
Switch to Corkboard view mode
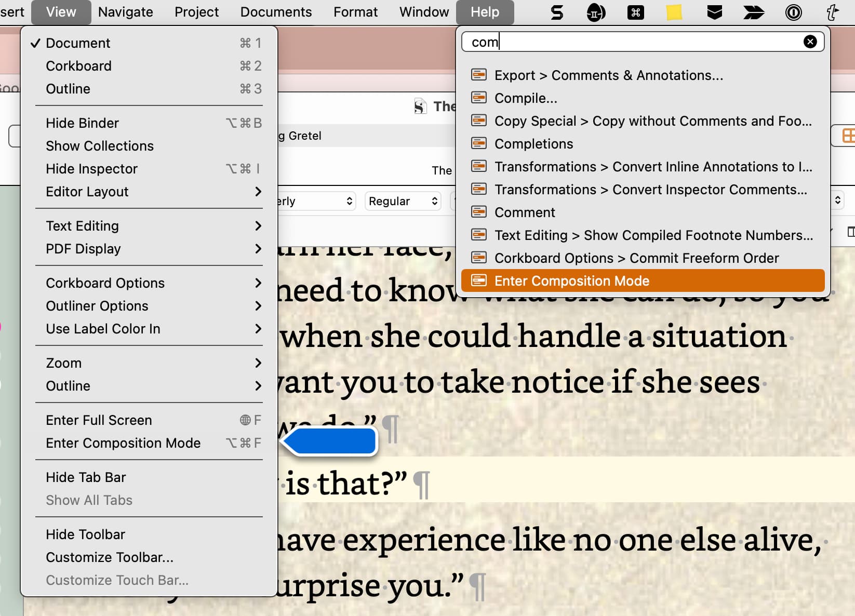(149, 66)
